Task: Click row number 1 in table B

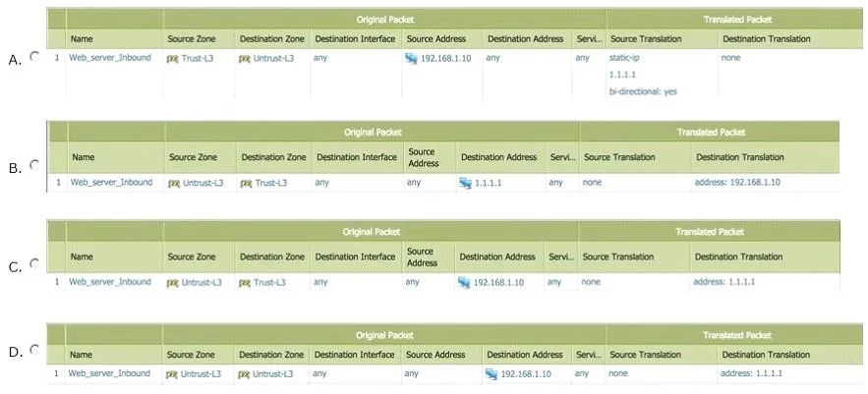Action: tap(59, 182)
